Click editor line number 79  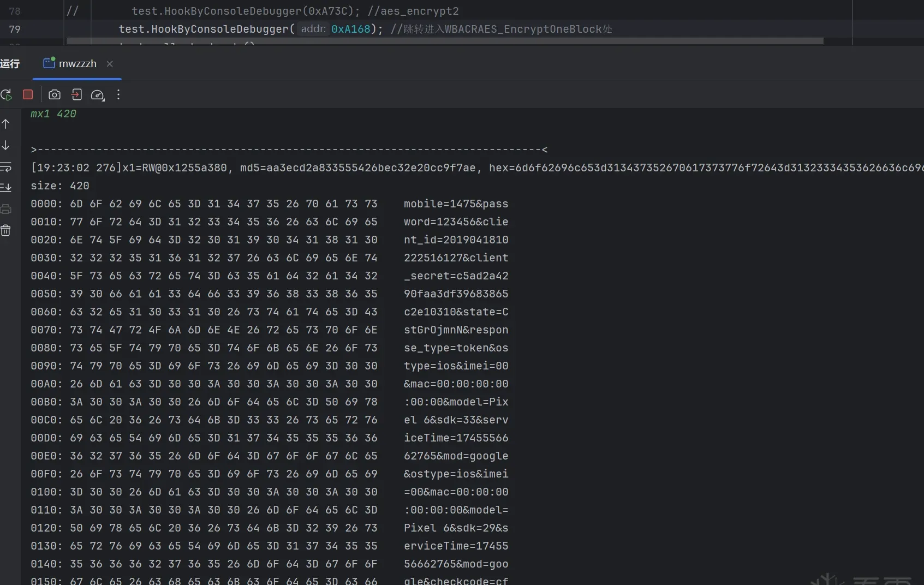[15, 29]
